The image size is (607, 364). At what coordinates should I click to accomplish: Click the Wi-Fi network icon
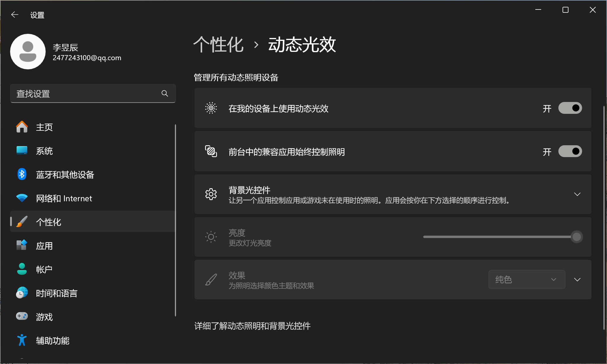[22, 198]
